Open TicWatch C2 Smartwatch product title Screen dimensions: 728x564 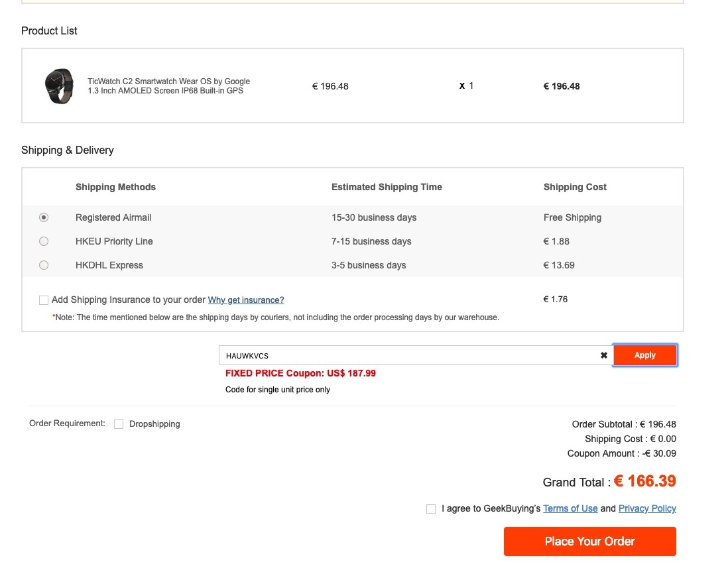click(169, 86)
